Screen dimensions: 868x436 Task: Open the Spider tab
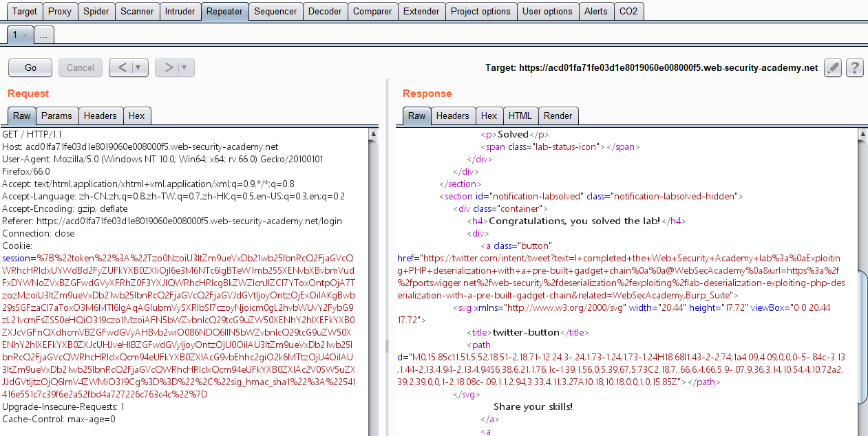pyautogui.click(x=96, y=11)
